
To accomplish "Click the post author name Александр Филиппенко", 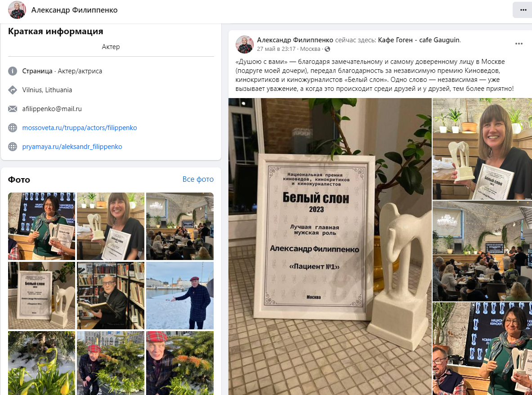I will tap(295, 40).
